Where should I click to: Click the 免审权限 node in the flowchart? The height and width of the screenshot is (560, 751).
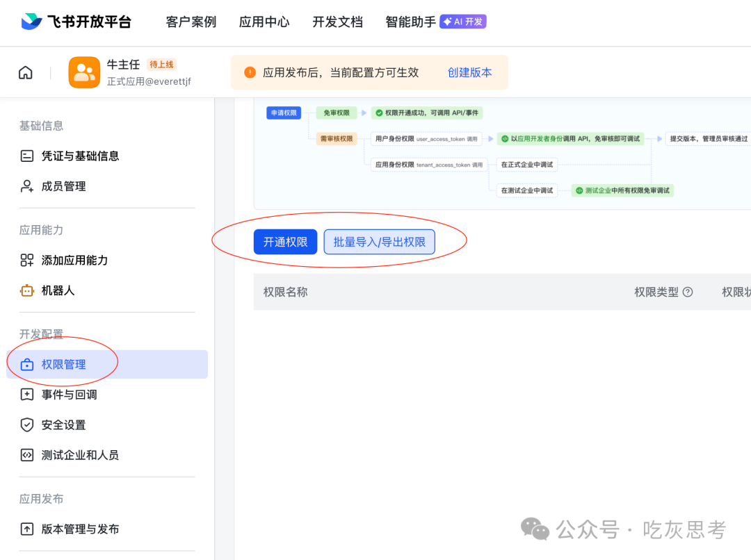point(337,113)
